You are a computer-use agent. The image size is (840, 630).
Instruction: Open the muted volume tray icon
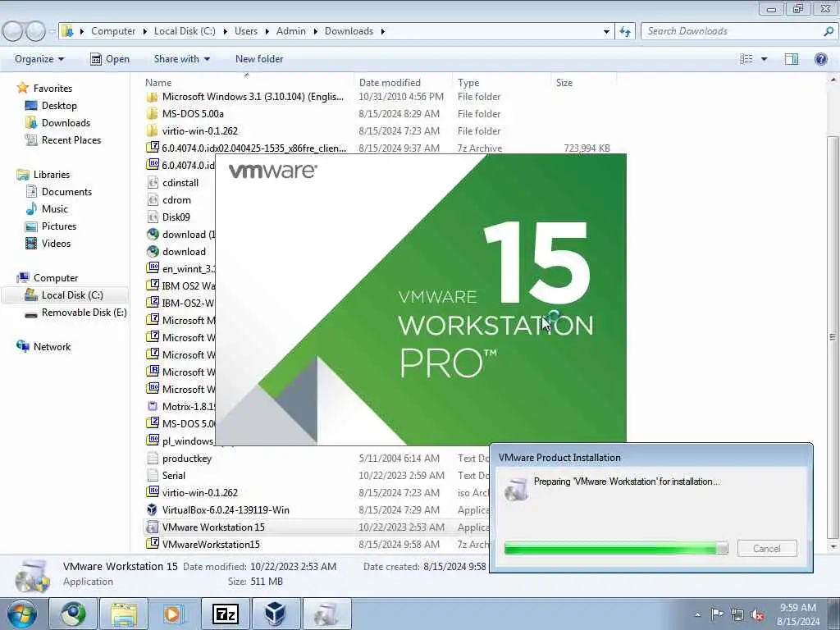757,614
